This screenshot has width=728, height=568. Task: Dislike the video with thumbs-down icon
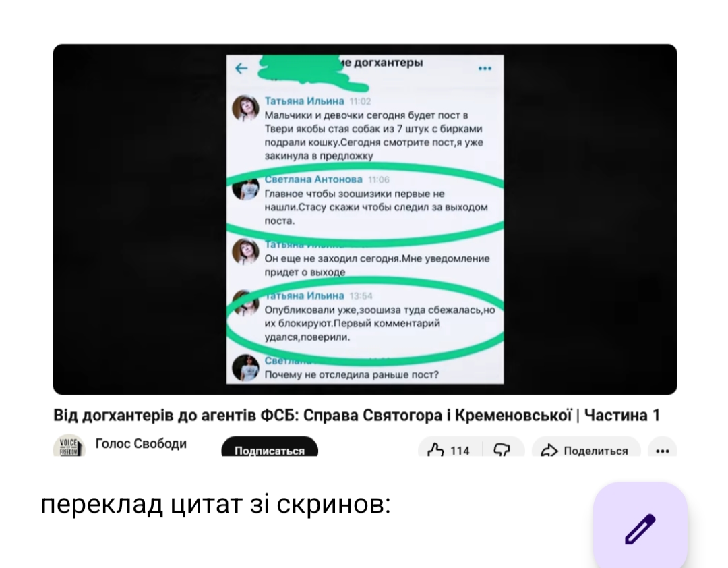pyautogui.click(x=502, y=450)
